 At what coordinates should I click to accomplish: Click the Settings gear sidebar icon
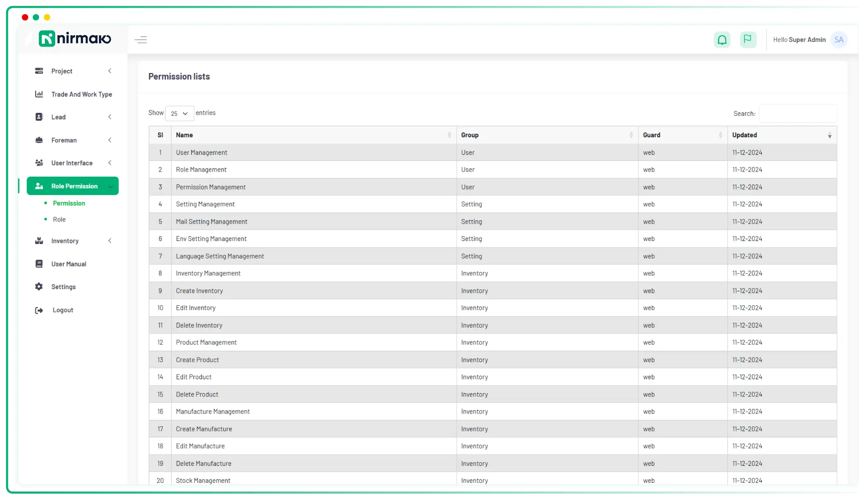pyautogui.click(x=39, y=286)
